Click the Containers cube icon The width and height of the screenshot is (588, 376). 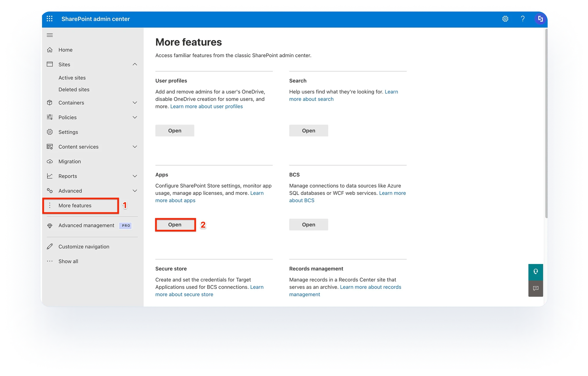[x=50, y=103]
